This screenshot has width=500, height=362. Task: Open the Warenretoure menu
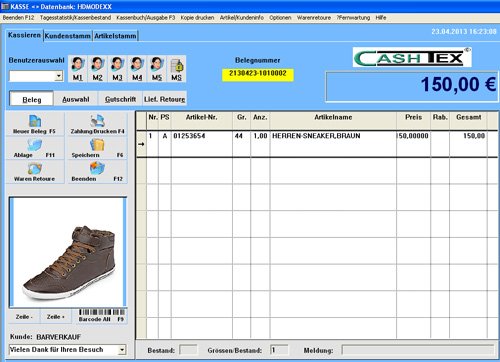point(314,17)
